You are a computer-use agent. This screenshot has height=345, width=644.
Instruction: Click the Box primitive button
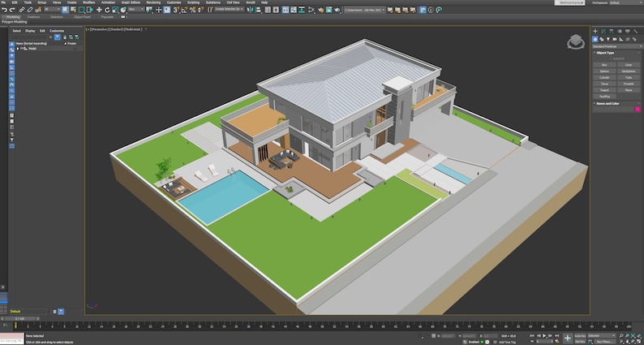pyautogui.click(x=605, y=65)
